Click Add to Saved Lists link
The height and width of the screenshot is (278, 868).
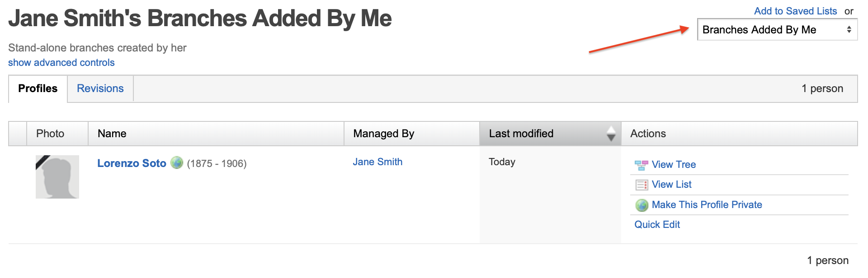(795, 11)
